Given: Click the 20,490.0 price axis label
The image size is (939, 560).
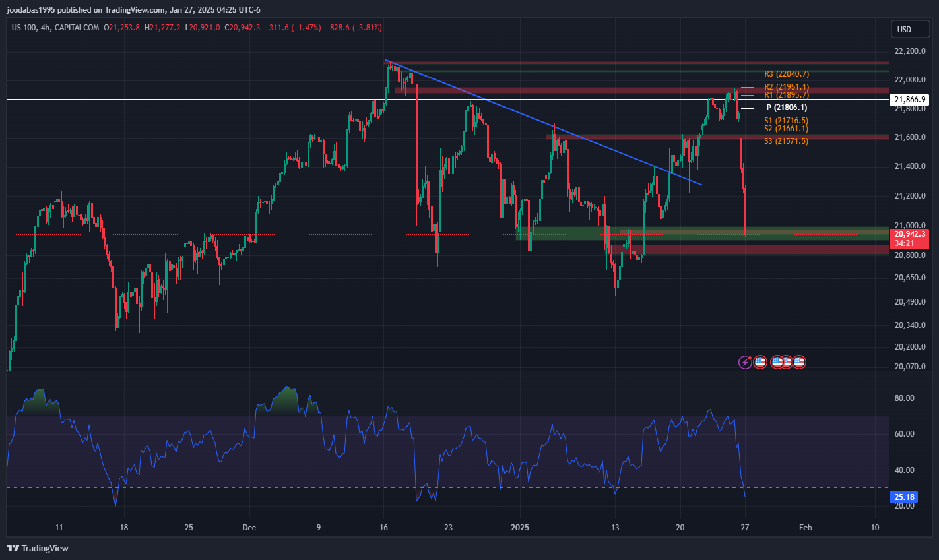Looking at the screenshot, I should point(909,302).
